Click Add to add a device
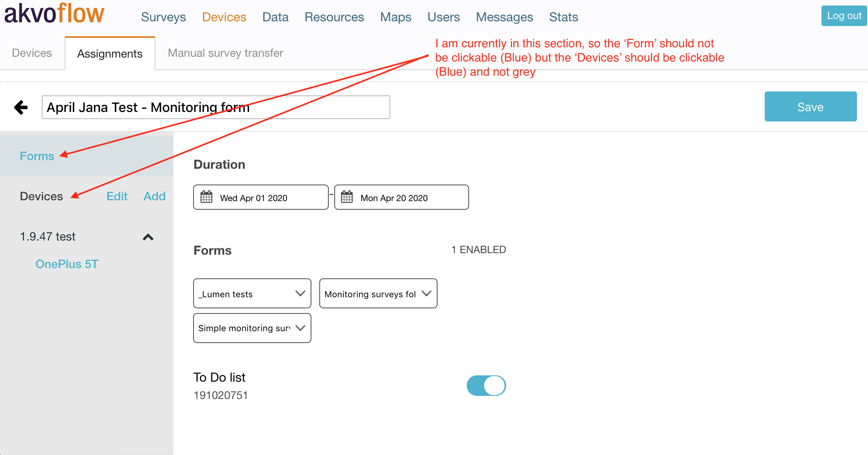This screenshot has width=868, height=455. coord(154,196)
